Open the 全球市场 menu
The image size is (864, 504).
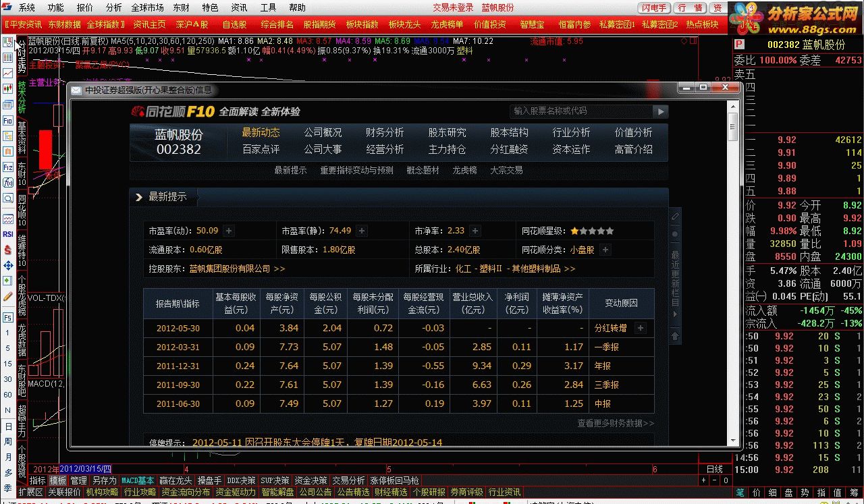pos(147,7)
